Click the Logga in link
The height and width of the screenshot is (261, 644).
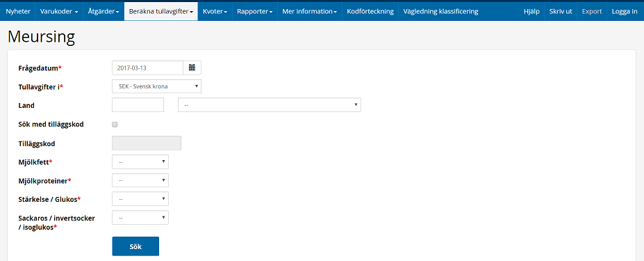click(x=625, y=12)
